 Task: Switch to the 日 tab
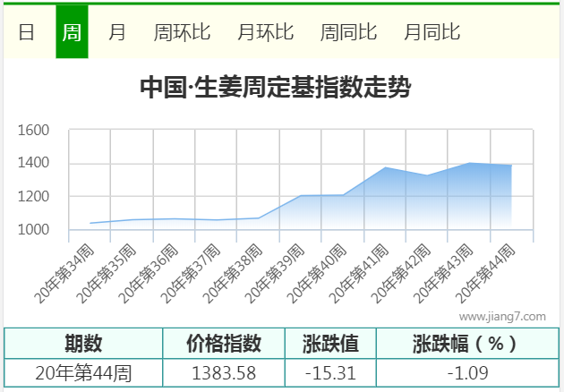[x=26, y=32]
